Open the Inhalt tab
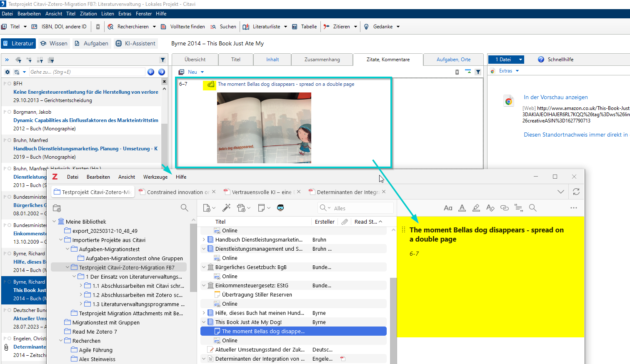This screenshot has height=364, width=630. pos(272,60)
